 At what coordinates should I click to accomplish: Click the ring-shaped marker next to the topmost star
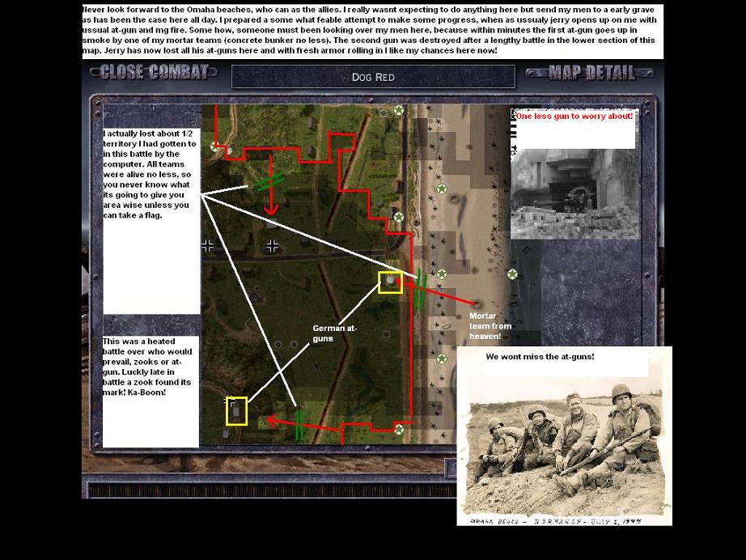pos(384,113)
